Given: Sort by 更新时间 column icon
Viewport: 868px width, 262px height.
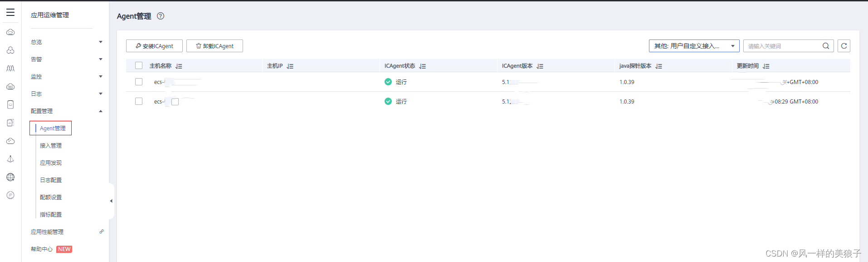Looking at the screenshot, I should click(x=766, y=66).
